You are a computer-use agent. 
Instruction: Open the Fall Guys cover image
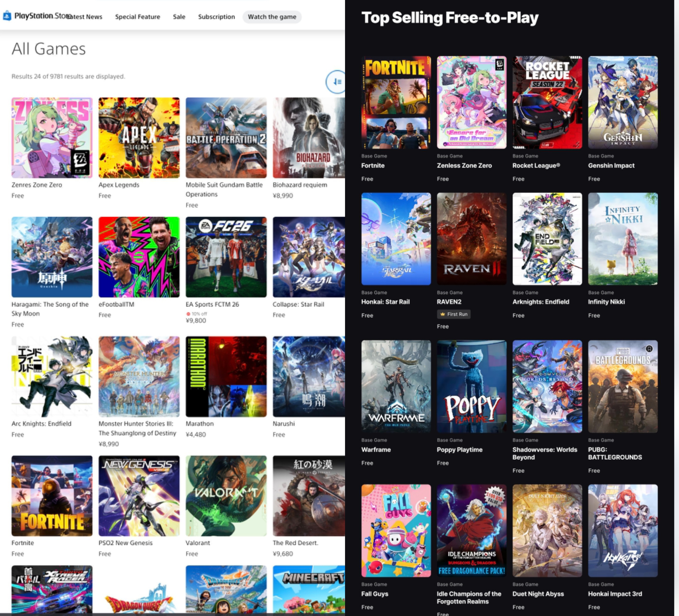(396, 531)
